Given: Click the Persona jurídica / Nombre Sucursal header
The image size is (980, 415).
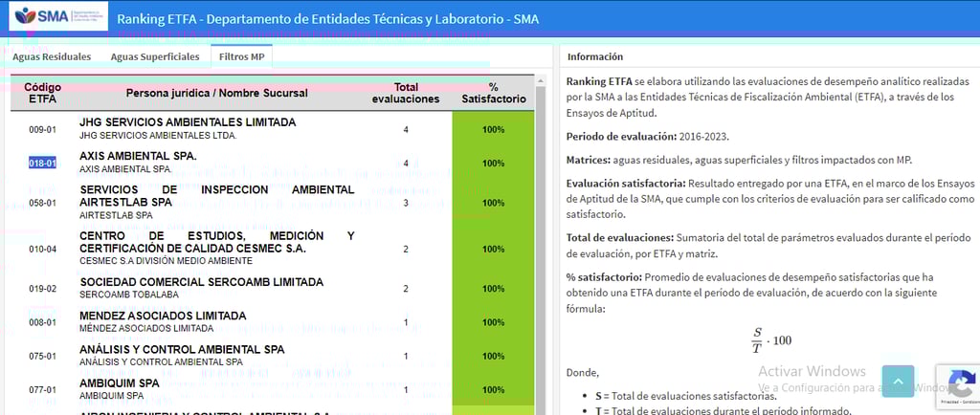Looking at the screenshot, I should [217, 93].
